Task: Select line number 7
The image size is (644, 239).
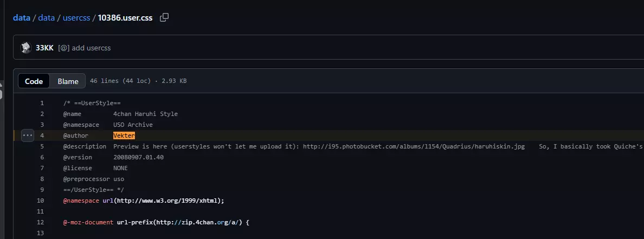Action: (42, 168)
